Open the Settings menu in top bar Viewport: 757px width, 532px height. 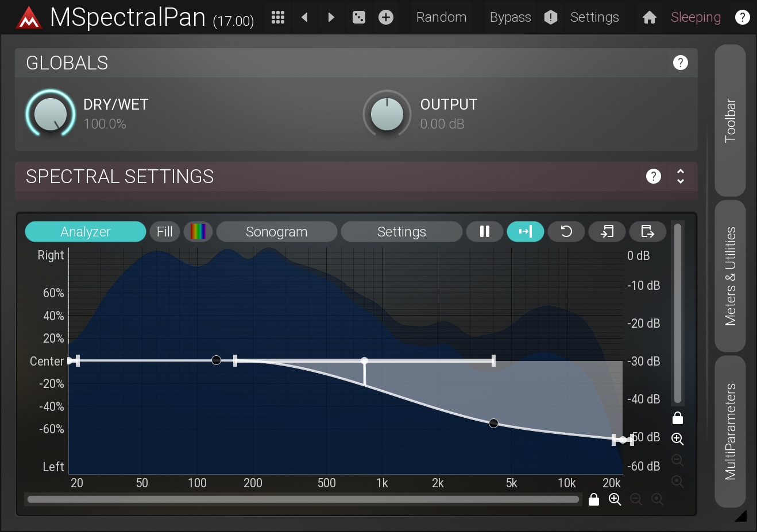[594, 17]
